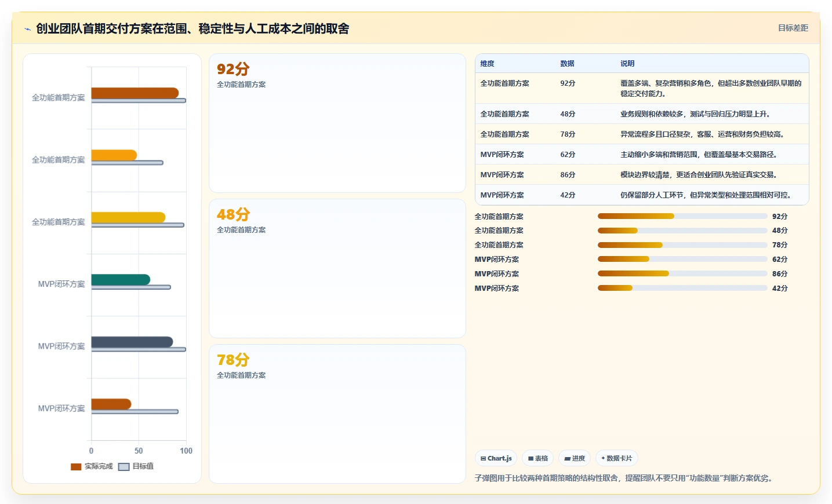Click the progress bar showing 48分
Image resolution: width=832 pixels, height=504 pixels.
pos(682,231)
